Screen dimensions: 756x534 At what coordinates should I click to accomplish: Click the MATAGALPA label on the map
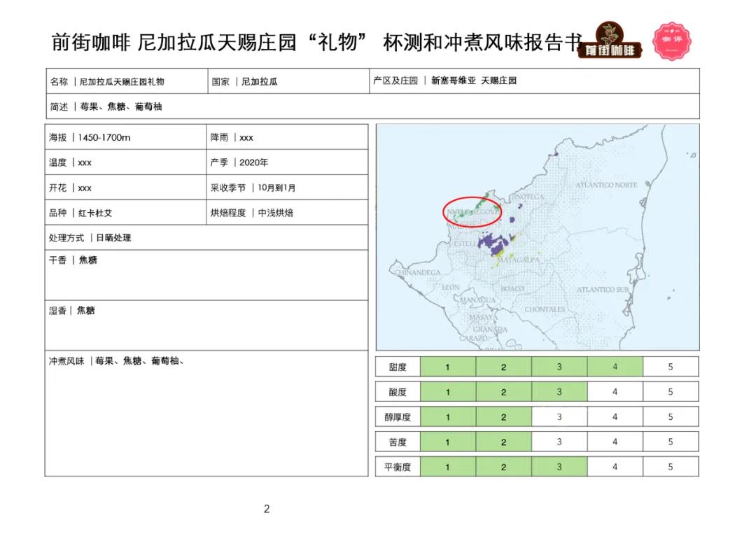[x=517, y=261]
